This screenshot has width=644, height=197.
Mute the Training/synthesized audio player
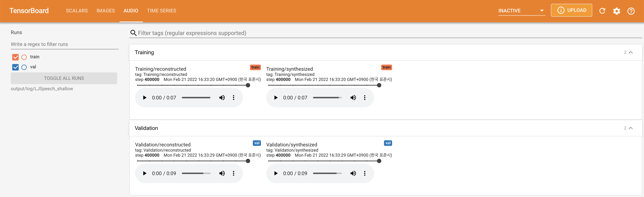coord(353,98)
